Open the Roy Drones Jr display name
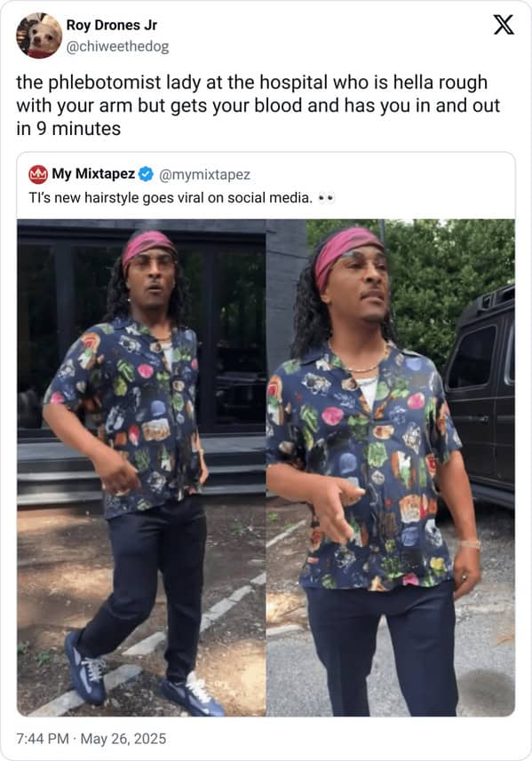The width and height of the screenshot is (532, 761). (x=112, y=25)
